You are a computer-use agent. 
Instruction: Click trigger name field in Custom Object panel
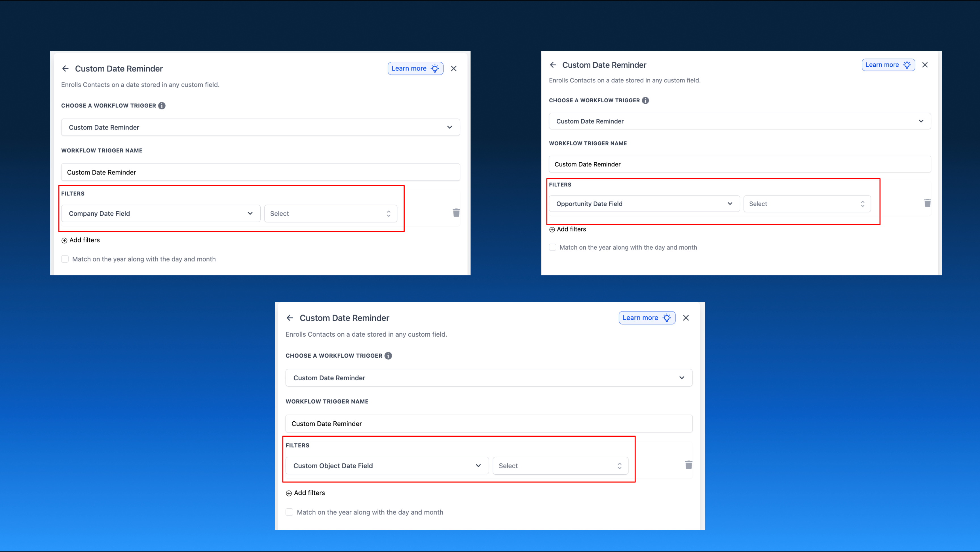(x=489, y=424)
